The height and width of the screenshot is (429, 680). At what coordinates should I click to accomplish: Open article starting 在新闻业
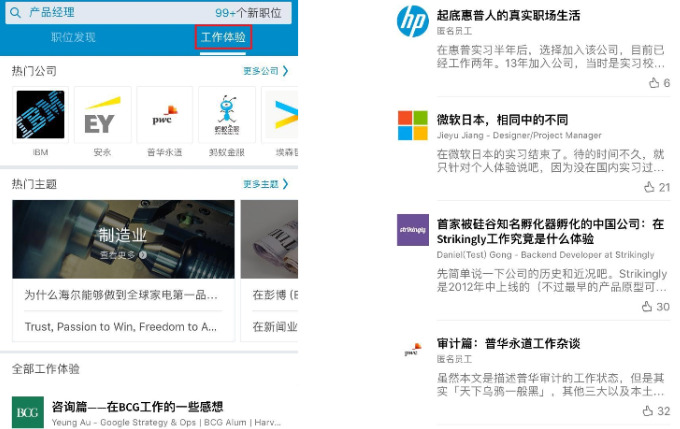(x=275, y=327)
